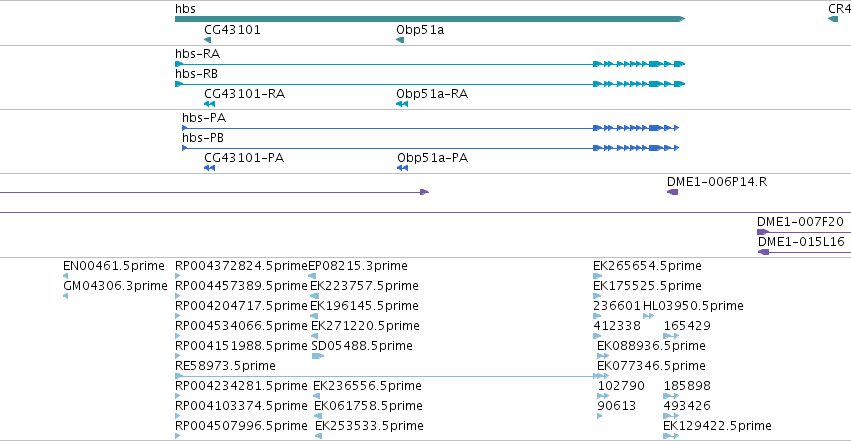The width and height of the screenshot is (851, 441).
Task: Select the 'EK236556.5prime' label
Action: (367, 386)
